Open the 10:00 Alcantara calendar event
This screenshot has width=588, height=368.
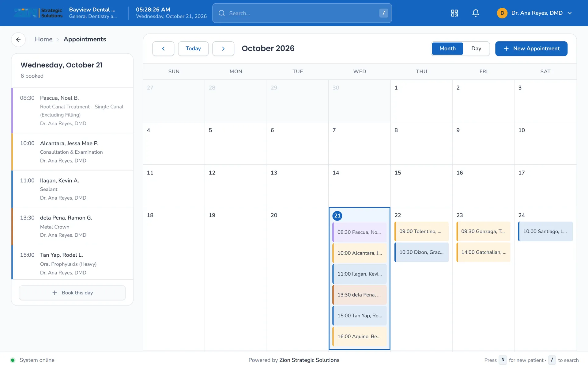click(360, 253)
